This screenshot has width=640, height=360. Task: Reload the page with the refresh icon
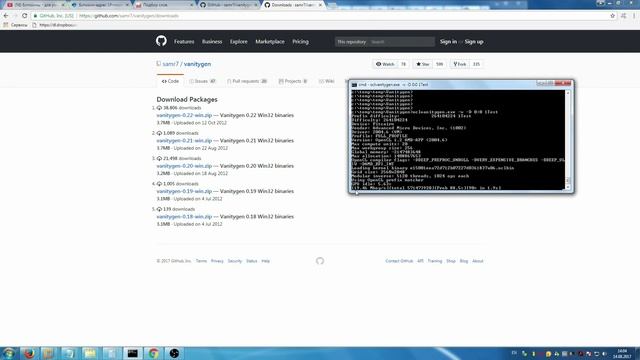click(x=24, y=16)
